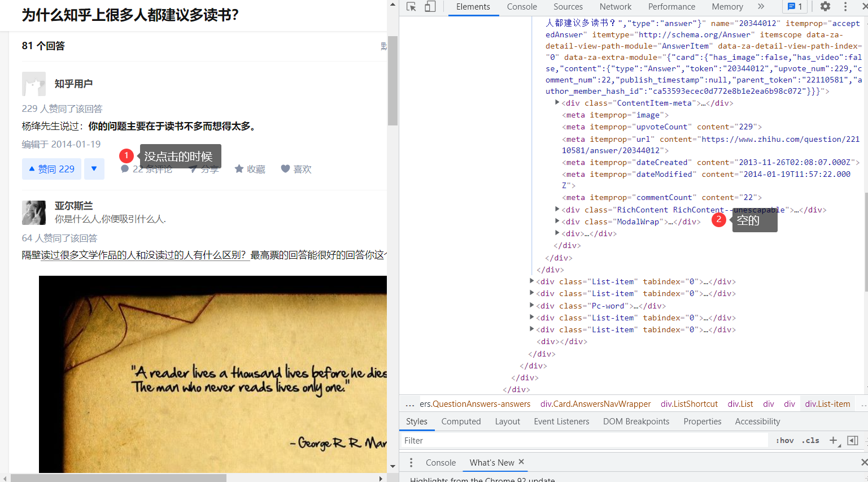Click breadcrumb div.List
The image size is (868, 482).
click(740, 404)
